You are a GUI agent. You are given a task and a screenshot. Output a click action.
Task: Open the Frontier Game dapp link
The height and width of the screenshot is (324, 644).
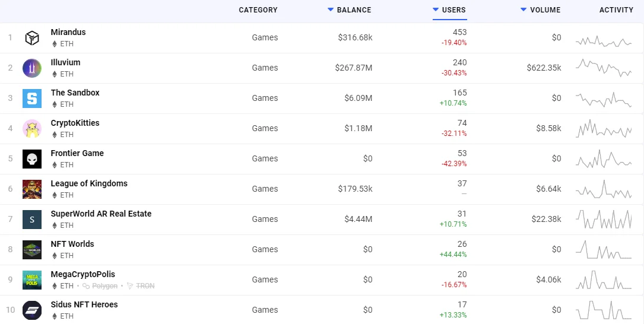click(77, 153)
